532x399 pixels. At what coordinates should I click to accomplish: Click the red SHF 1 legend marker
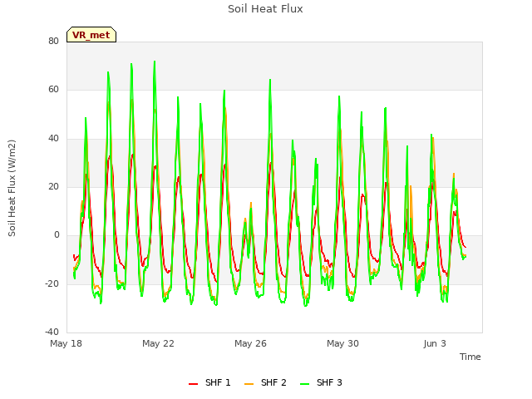click(x=193, y=384)
